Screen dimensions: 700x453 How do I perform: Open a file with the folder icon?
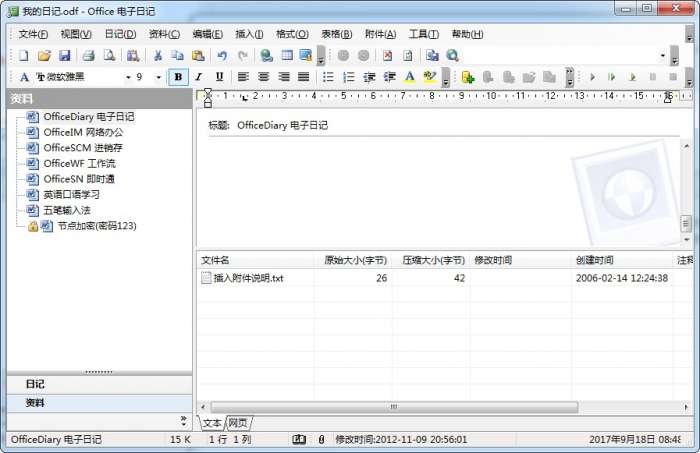tap(44, 56)
